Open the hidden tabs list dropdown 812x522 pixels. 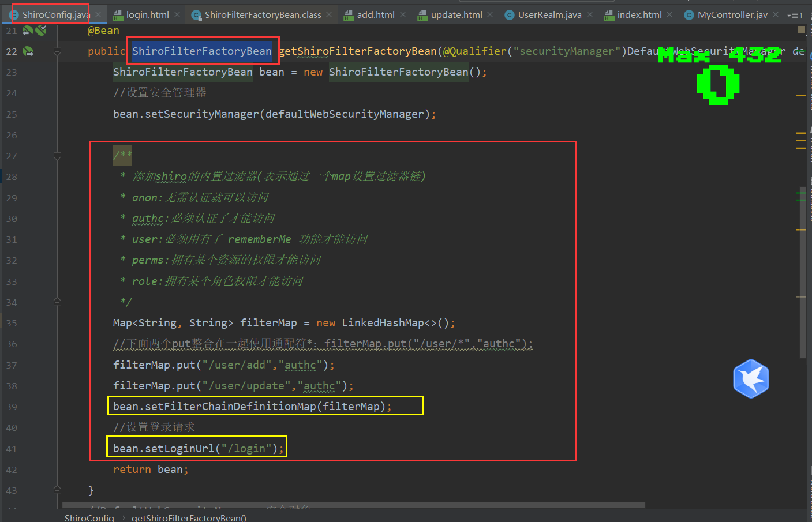click(x=795, y=15)
